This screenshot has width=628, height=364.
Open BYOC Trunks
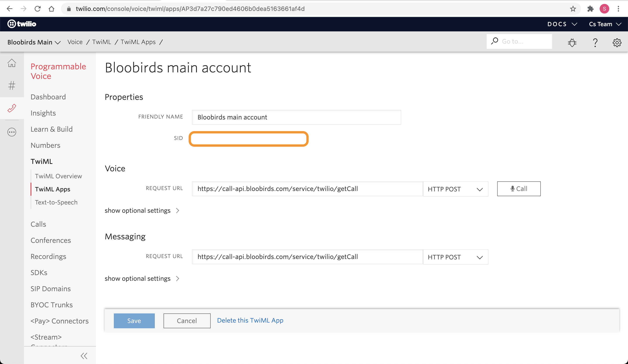[x=52, y=305]
